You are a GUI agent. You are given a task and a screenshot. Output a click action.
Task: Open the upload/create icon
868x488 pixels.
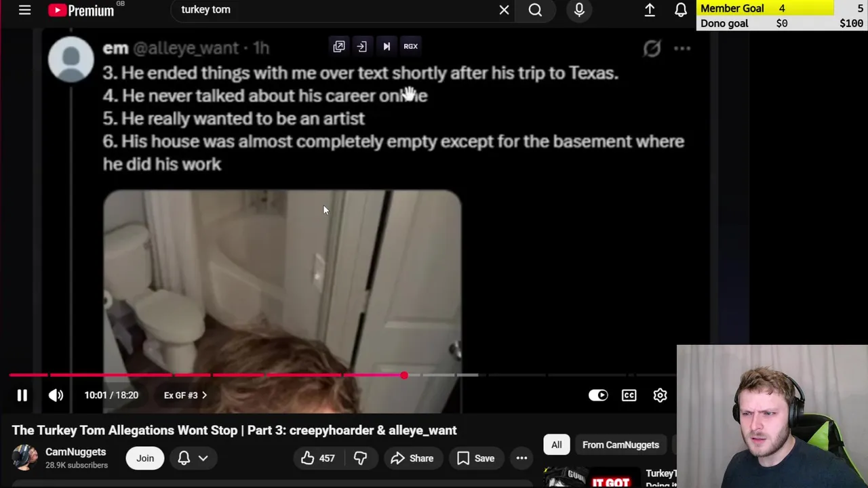coord(650,10)
